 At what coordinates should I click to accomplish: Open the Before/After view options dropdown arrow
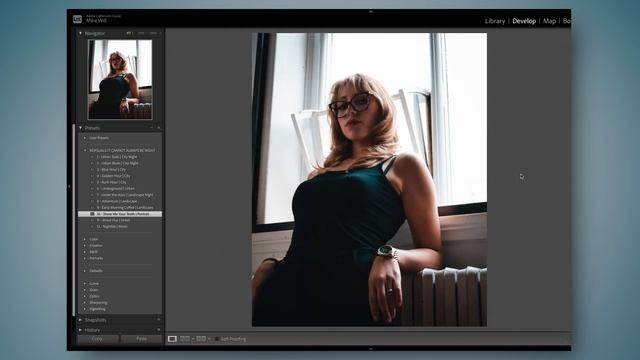click(209, 339)
